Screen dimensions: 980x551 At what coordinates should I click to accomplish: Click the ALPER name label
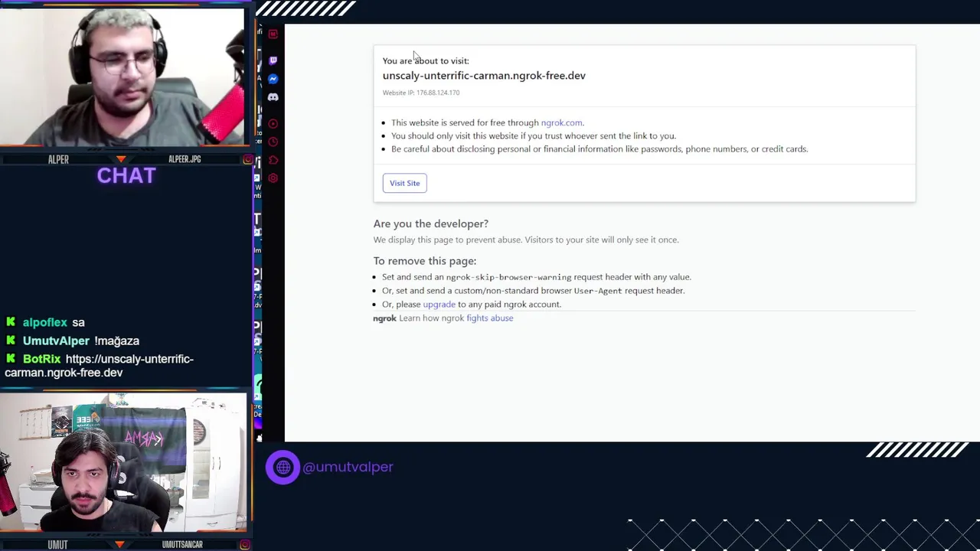(58, 159)
